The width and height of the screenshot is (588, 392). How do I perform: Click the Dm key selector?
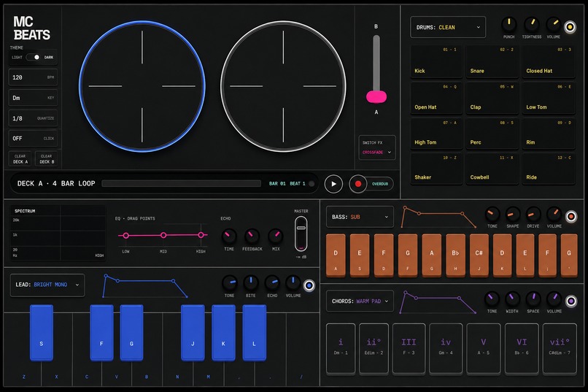(33, 98)
